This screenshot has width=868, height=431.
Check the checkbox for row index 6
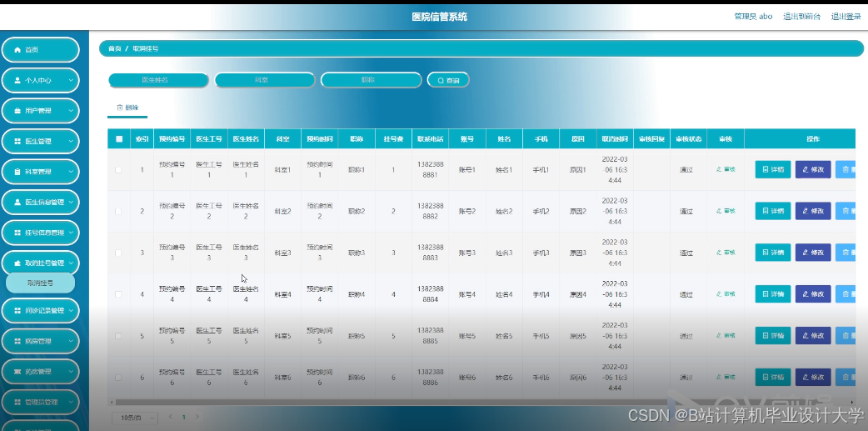[x=118, y=378]
